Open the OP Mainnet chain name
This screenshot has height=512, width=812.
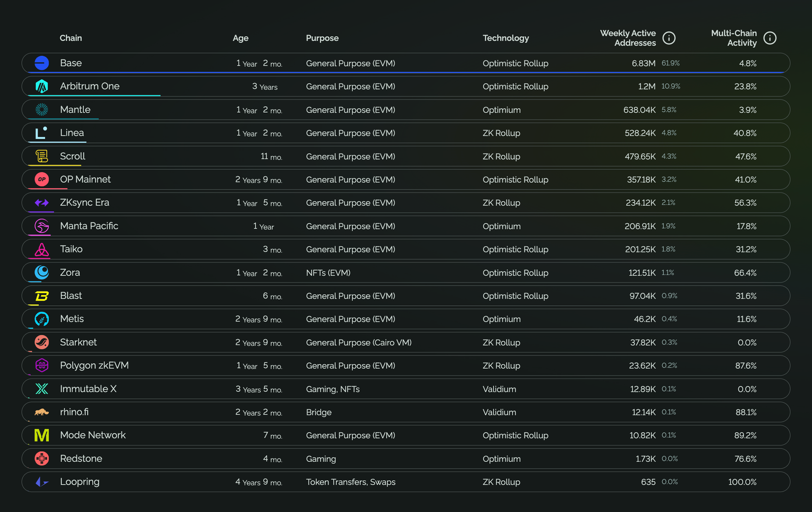85,179
